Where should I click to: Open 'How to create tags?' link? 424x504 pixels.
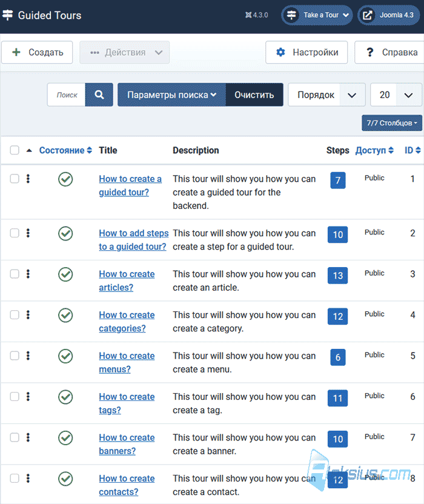tap(127, 403)
